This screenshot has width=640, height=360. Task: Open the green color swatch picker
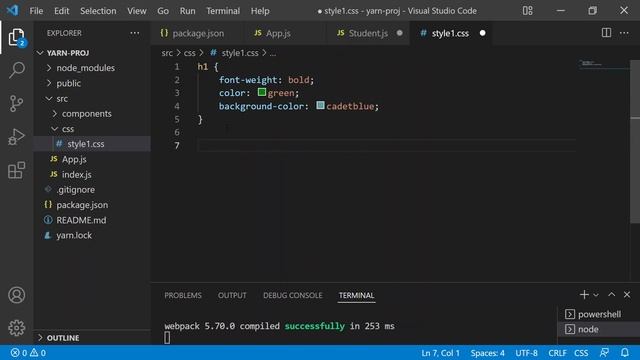click(262, 93)
